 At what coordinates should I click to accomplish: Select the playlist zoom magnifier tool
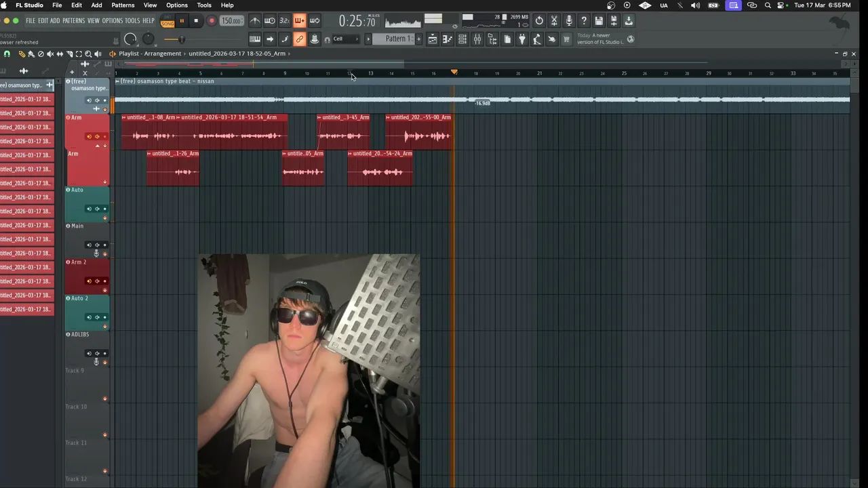pyautogui.click(x=88, y=54)
